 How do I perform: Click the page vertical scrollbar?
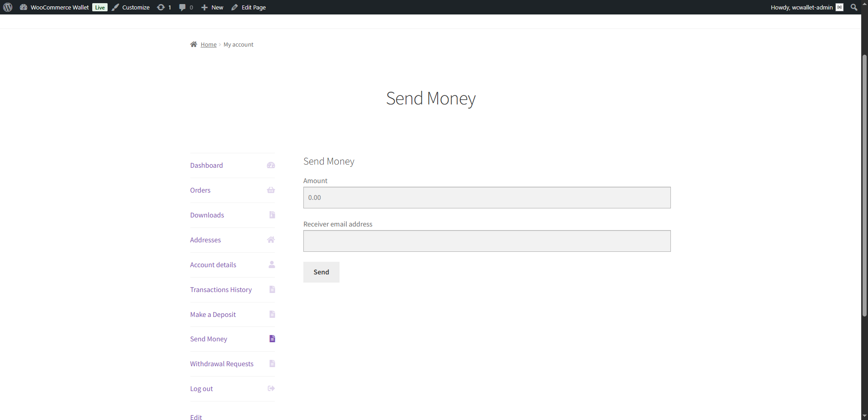(x=864, y=185)
